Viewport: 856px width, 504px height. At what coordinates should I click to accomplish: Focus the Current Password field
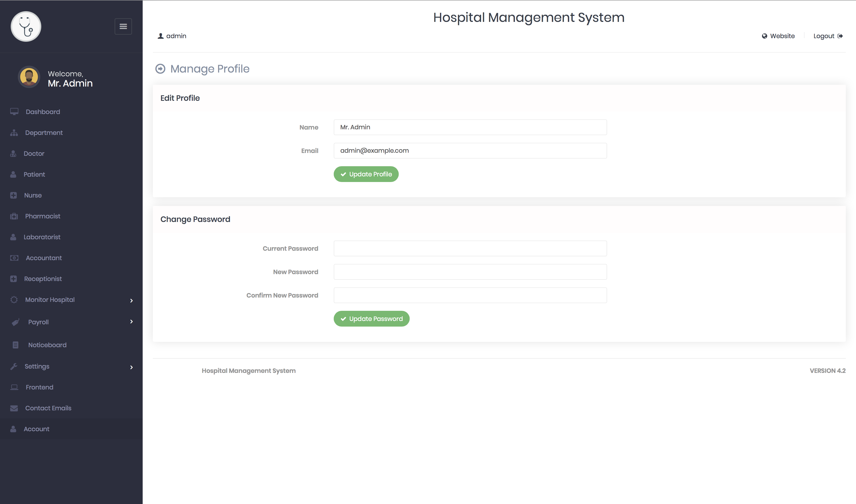470,249
